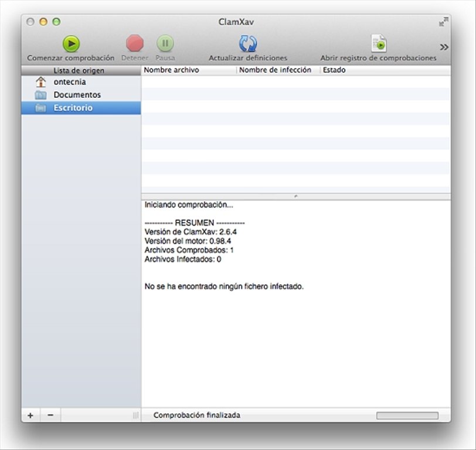Click the Comprobación finalizada status text
The height and width of the screenshot is (450, 476).
click(197, 415)
